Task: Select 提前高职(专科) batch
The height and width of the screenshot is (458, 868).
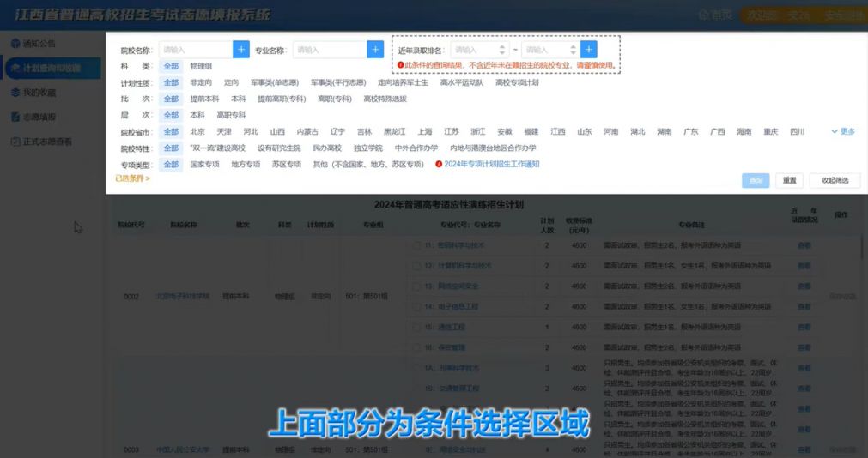Action: point(282,99)
